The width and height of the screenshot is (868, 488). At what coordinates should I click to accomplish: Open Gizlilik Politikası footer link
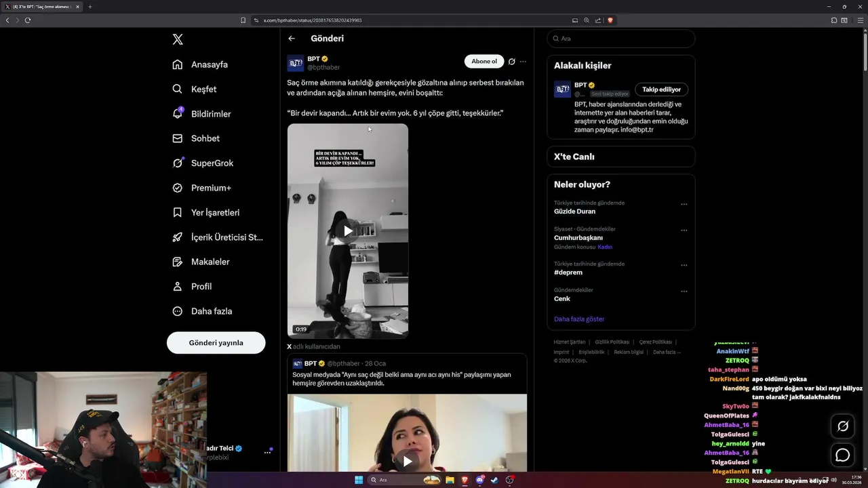(612, 342)
